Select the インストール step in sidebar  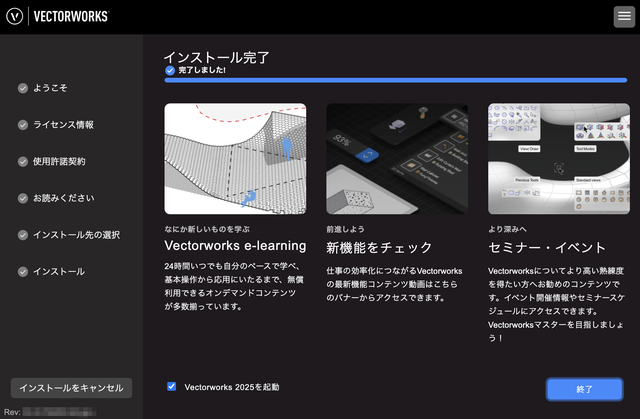pos(59,272)
